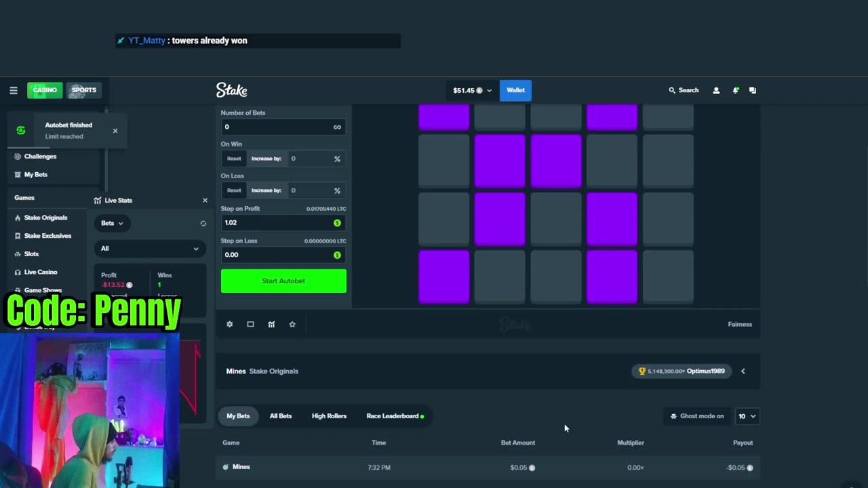Open the hamburger menu icon
This screenshot has width=868, height=488.
pyautogui.click(x=13, y=90)
